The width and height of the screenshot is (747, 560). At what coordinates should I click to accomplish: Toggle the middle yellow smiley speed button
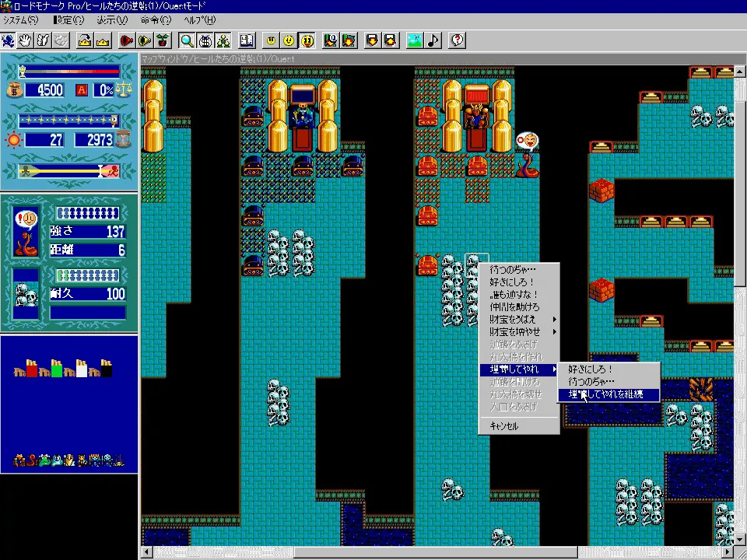point(289,40)
